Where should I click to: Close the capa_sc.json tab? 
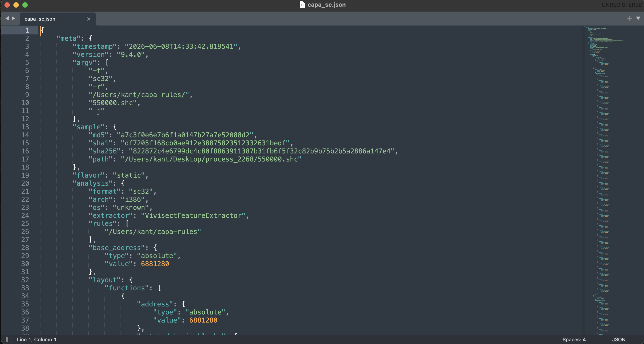tap(89, 19)
